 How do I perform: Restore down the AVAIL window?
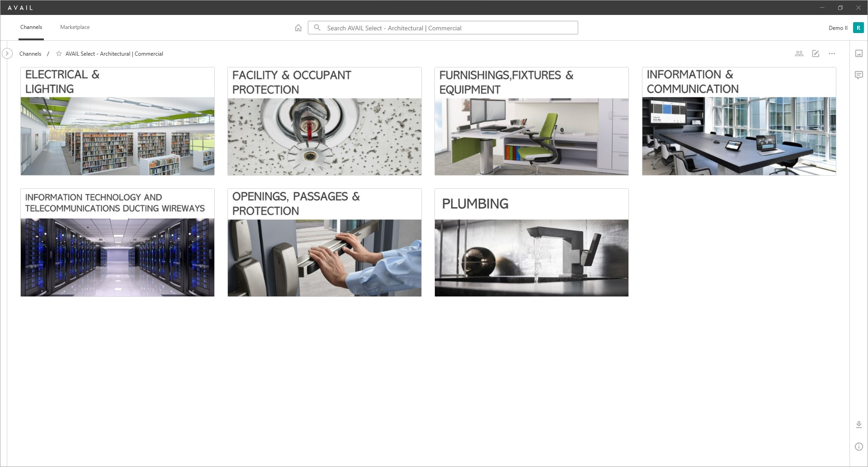(x=840, y=8)
